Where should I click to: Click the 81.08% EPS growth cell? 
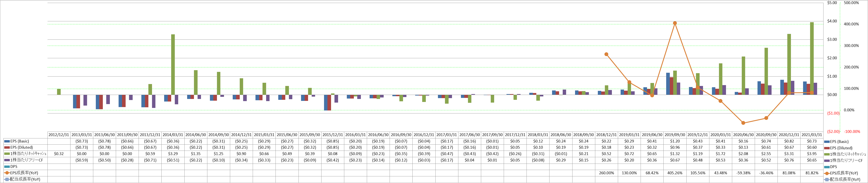[x=789, y=173]
